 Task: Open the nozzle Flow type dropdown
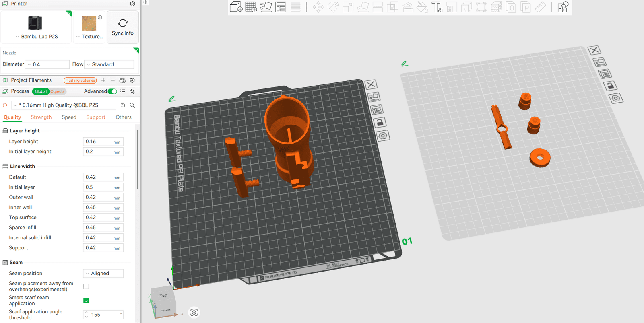(x=109, y=64)
